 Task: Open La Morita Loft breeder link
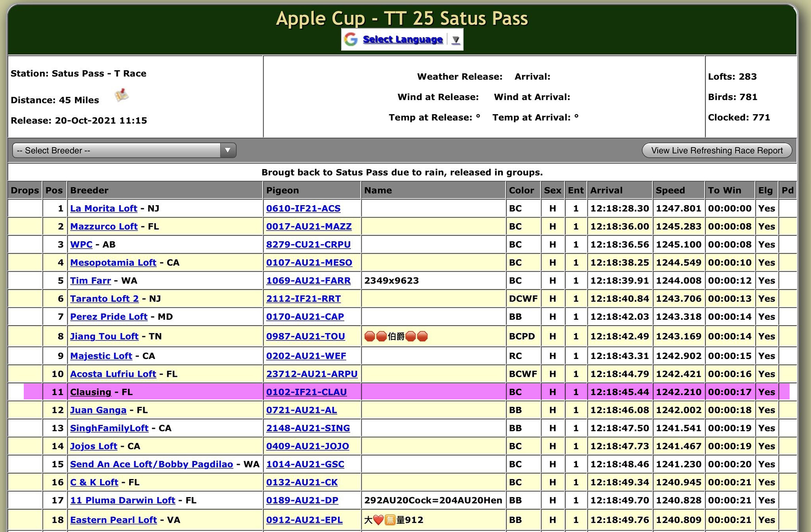pyautogui.click(x=103, y=209)
